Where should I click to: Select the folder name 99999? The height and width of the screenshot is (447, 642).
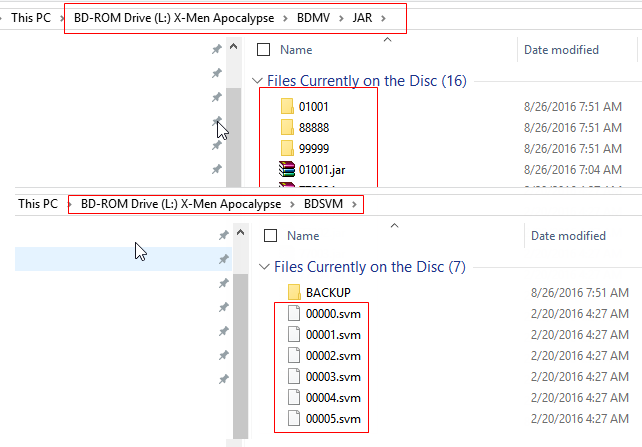[x=314, y=149]
